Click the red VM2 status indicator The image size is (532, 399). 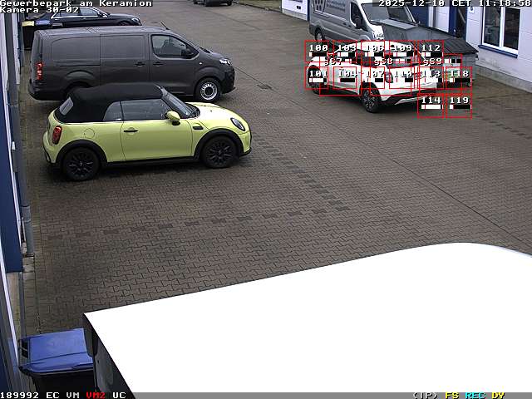point(96,395)
